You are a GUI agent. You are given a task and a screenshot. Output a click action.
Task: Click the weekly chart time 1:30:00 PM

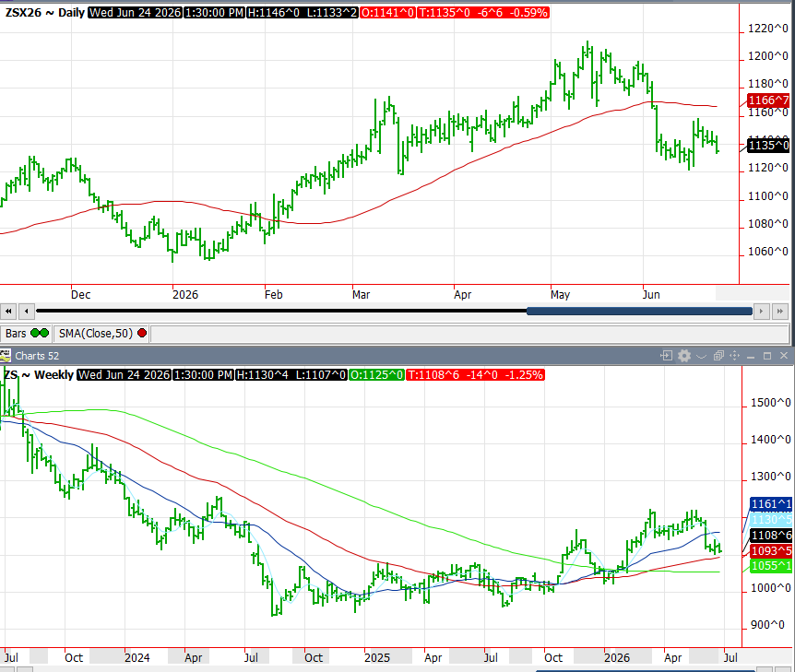[x=203, y=375]
